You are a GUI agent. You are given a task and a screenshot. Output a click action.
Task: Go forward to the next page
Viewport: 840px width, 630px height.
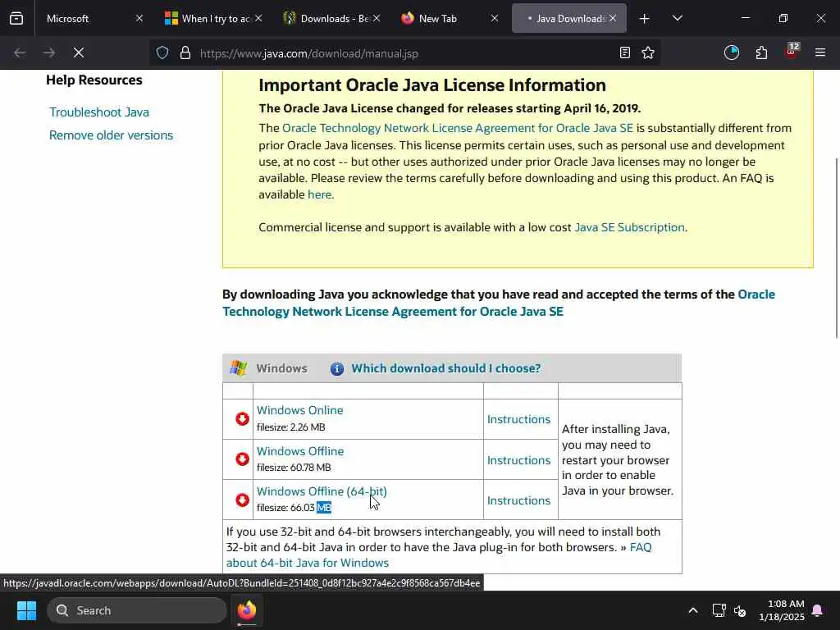point(49,52)
